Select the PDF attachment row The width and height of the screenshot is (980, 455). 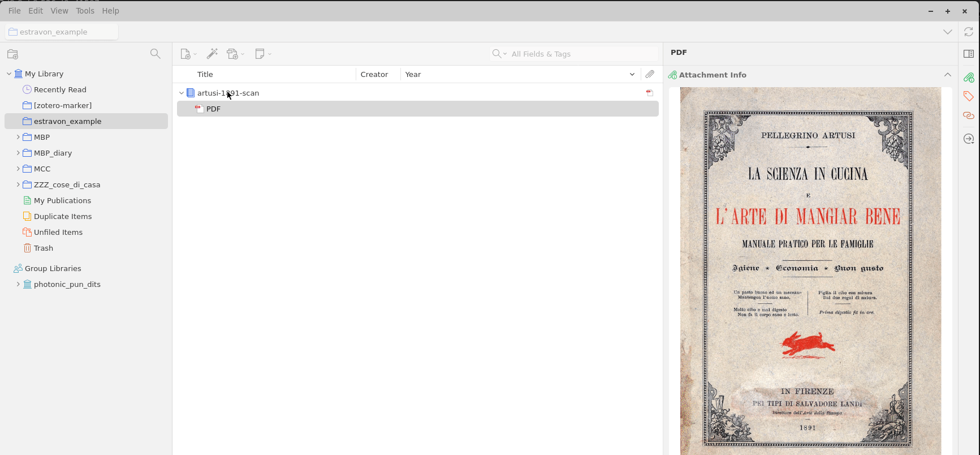(417, 109)
